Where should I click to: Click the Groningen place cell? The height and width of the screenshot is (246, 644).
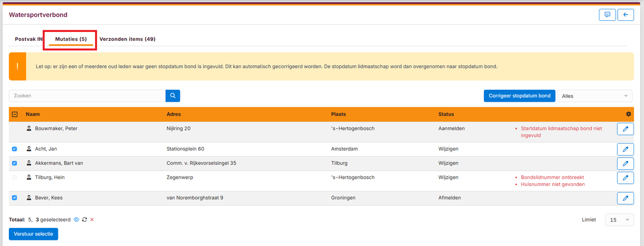(x=343, y=198)
